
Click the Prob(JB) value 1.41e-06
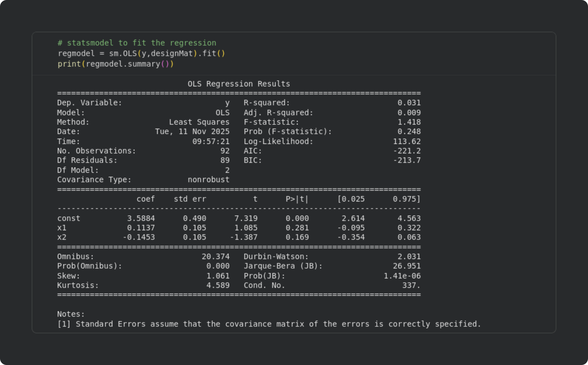(x=402, y=276)
